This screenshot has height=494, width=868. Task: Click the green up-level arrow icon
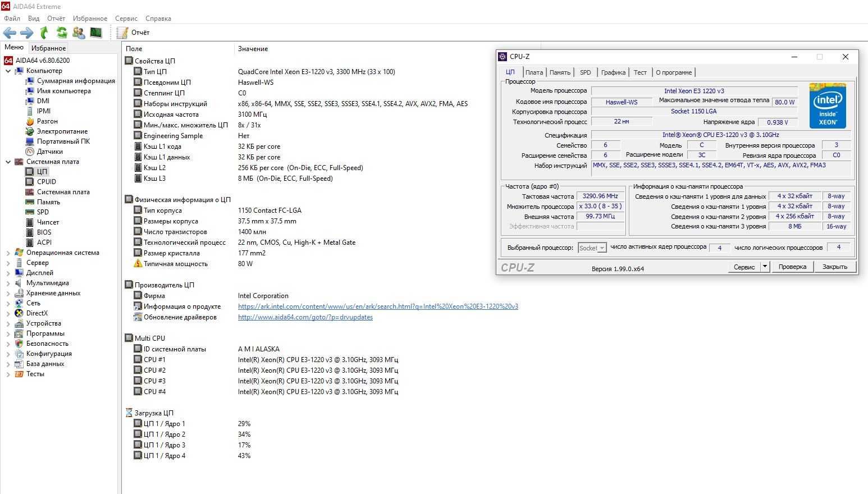44,33
